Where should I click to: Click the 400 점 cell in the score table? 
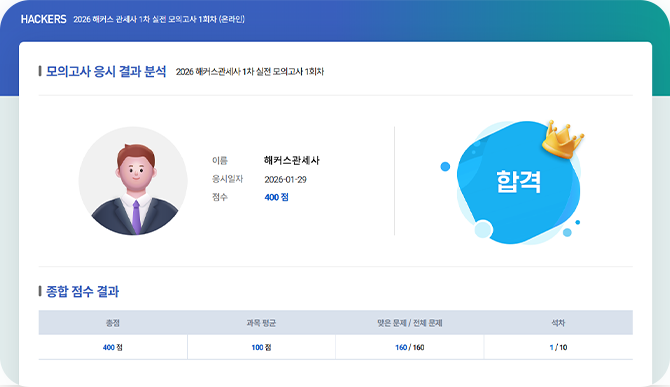coord(113,347)
